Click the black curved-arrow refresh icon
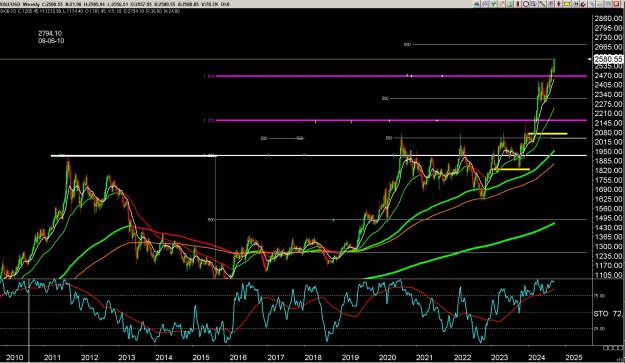 583,4
